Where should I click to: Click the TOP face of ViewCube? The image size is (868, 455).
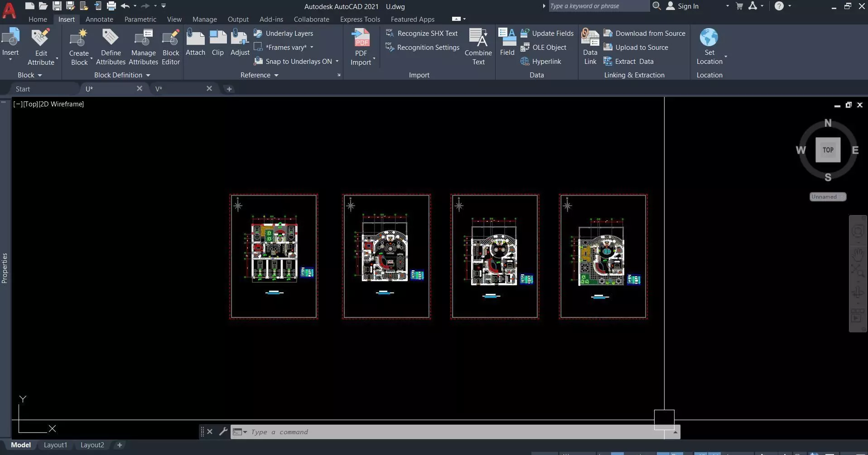click(828, 150)
